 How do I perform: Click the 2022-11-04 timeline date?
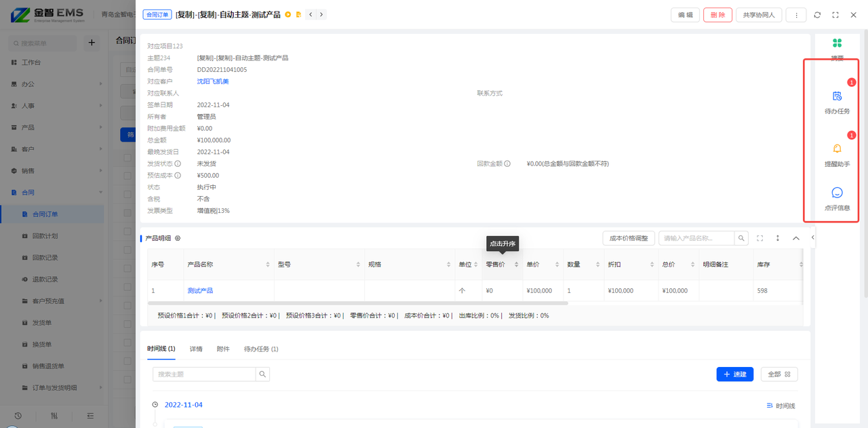(x=184, y=405)
